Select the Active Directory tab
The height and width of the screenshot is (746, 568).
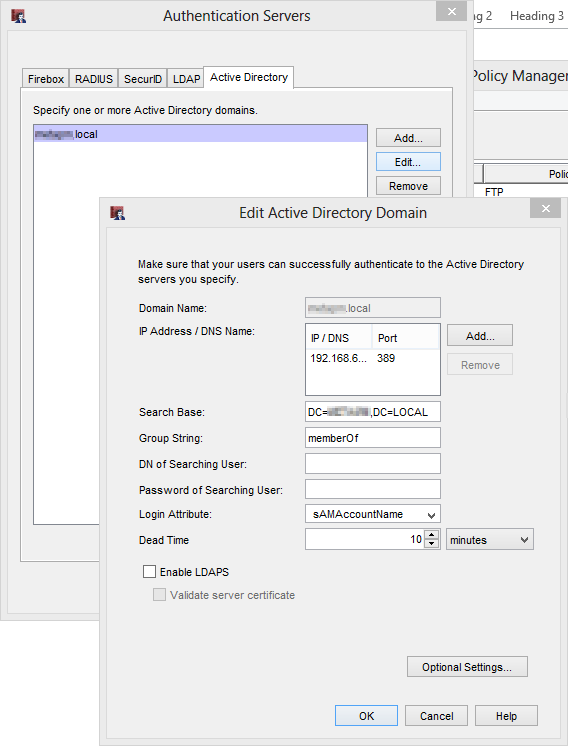pyautogui.click(x=249, y=77)
